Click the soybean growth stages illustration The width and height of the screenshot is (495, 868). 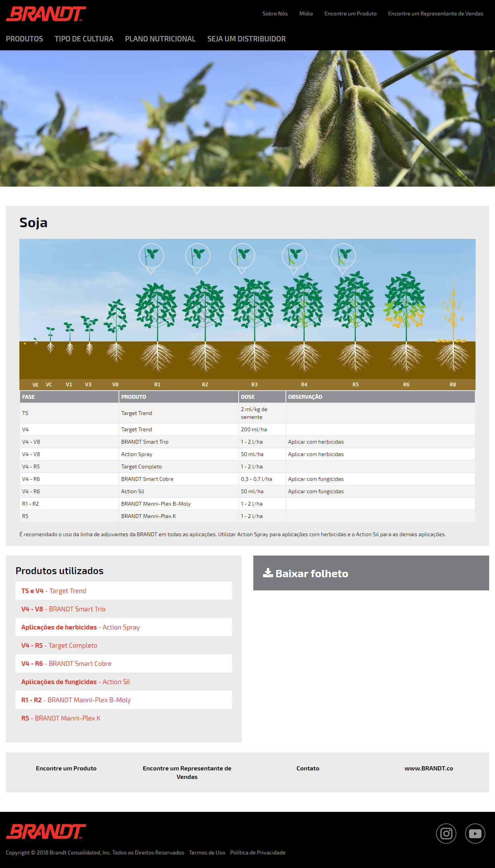coord(247,314)
